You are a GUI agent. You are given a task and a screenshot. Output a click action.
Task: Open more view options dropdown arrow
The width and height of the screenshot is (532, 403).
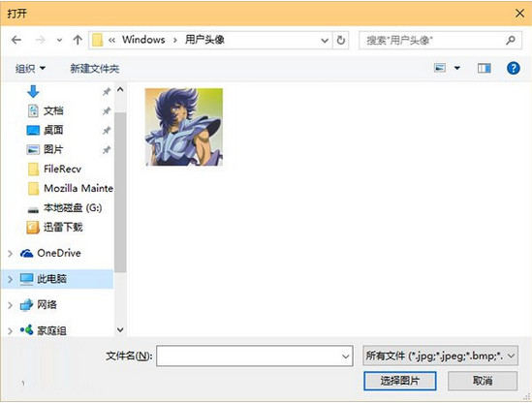click(x=457, y=68)
